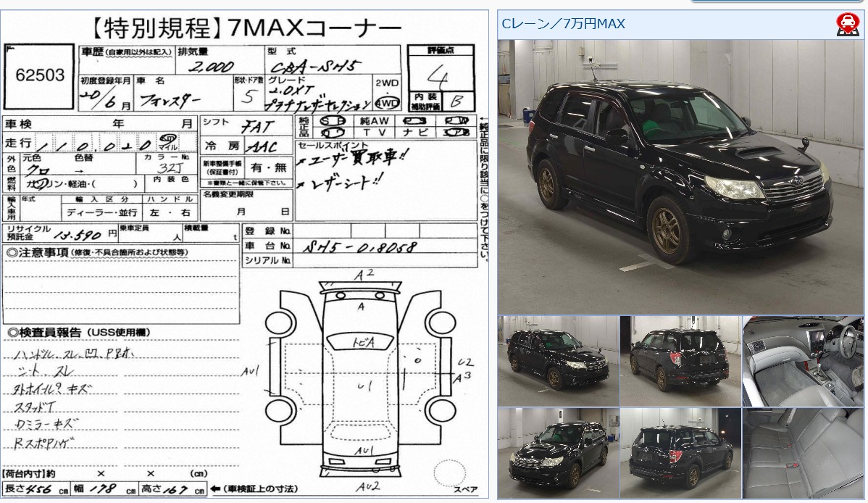Click the circled 4WD marking

[x=387, y=101]
